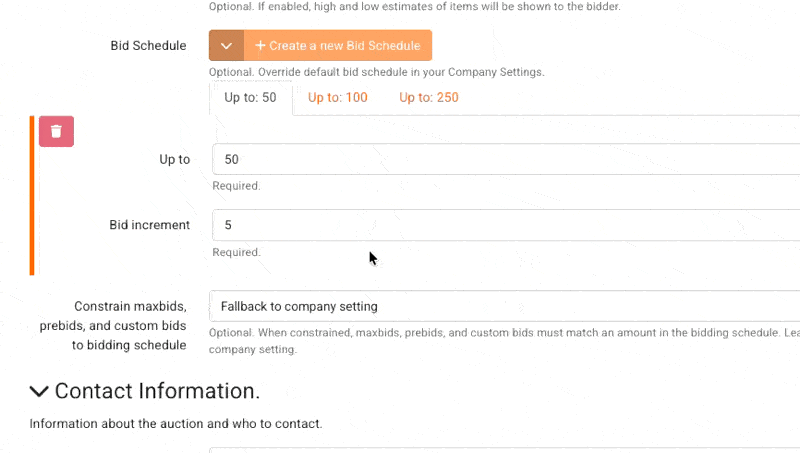Focus the partially visible field under Contact Information
The width and height of the screenshot is (800, 453).
pos(504,450)
